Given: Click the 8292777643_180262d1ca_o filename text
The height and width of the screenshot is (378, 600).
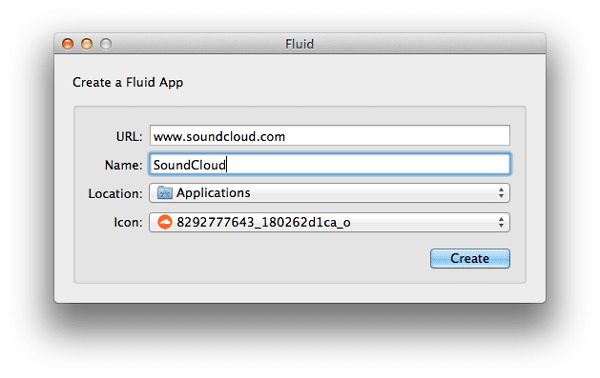Looking at the screenshot, I should [263, 222].
